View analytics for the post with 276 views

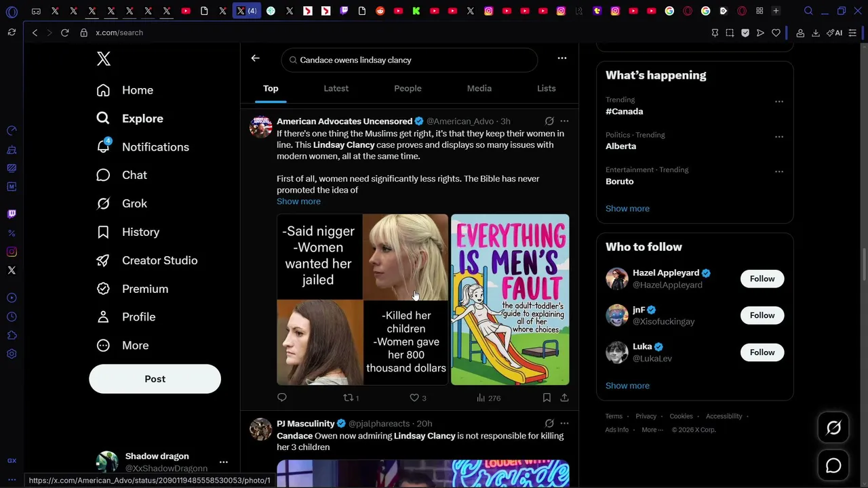point(488,398)
